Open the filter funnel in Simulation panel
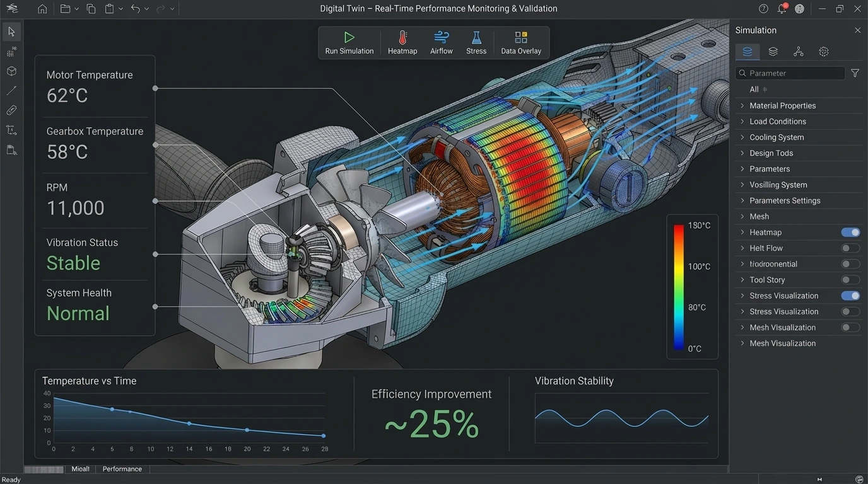The height and width of the screenshot is (484, 868). click(855, 73)
